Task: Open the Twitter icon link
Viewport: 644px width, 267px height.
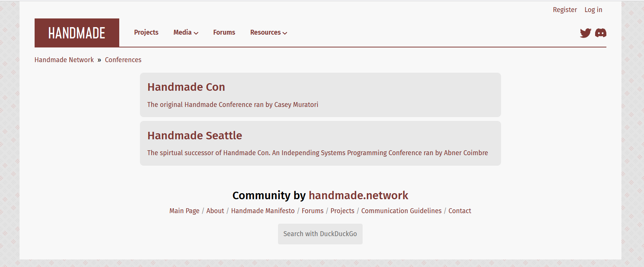Action: click(585, 33)
